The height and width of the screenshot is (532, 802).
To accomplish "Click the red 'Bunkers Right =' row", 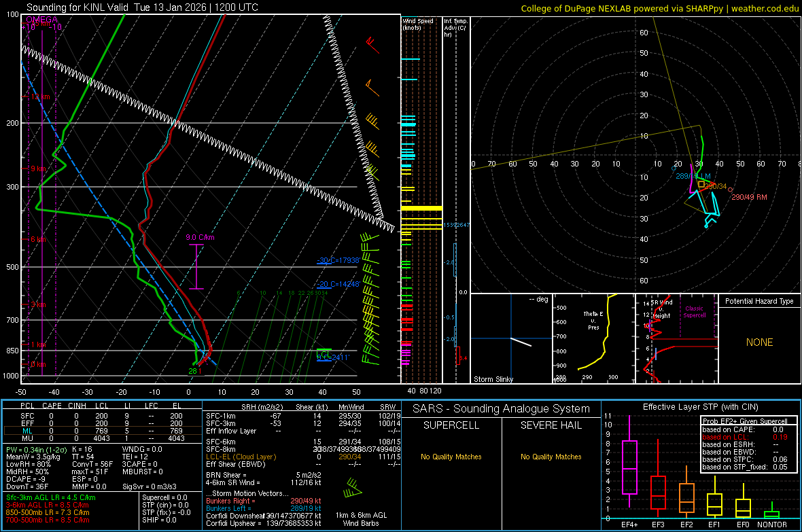I will click(264, 501).
